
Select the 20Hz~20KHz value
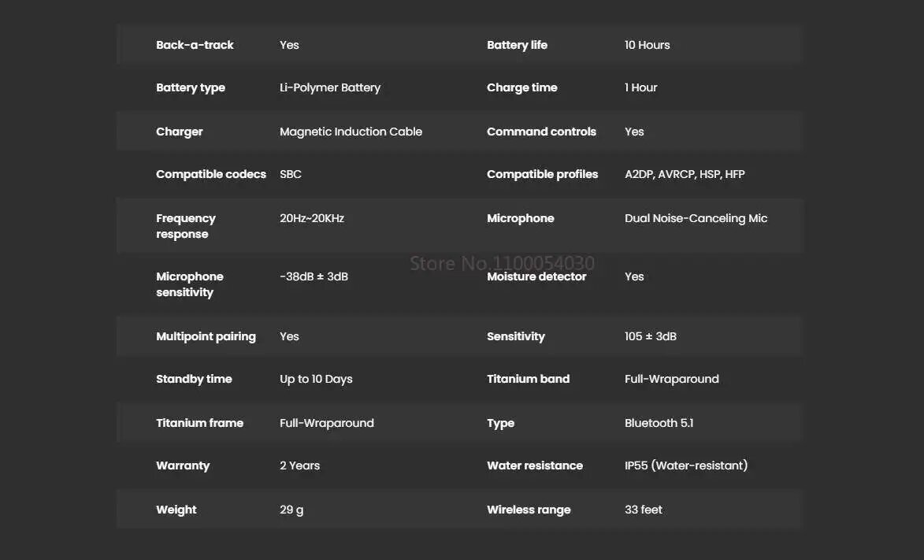click(312, 219)
